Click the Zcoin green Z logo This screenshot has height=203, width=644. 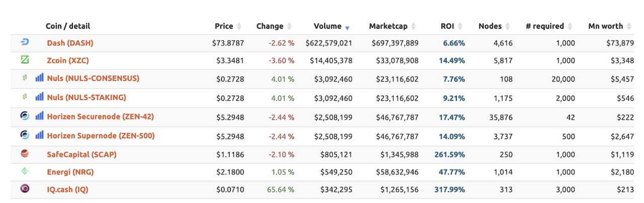pyautogui.click(x=25, y=60)
